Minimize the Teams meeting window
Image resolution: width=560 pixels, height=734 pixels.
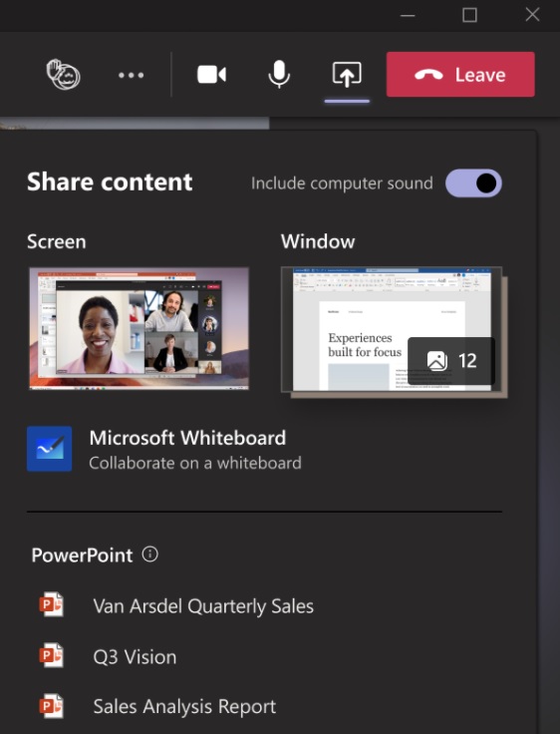(x=408, y=15)
